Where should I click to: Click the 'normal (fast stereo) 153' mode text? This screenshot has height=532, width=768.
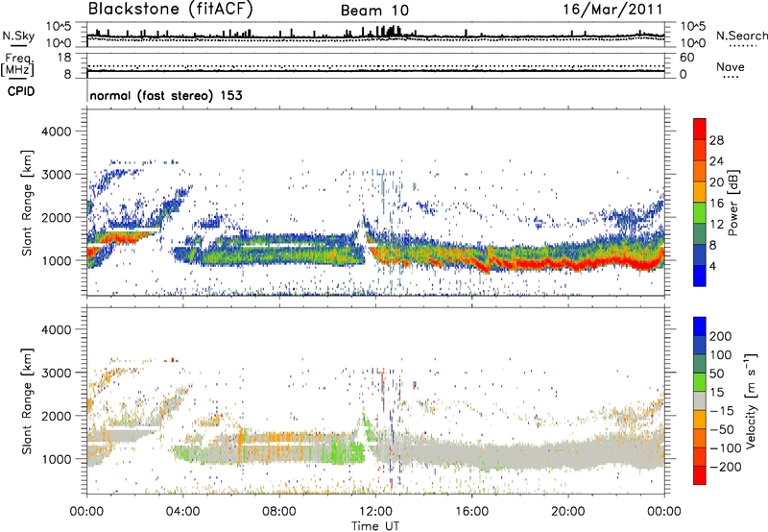coord(166,95)
